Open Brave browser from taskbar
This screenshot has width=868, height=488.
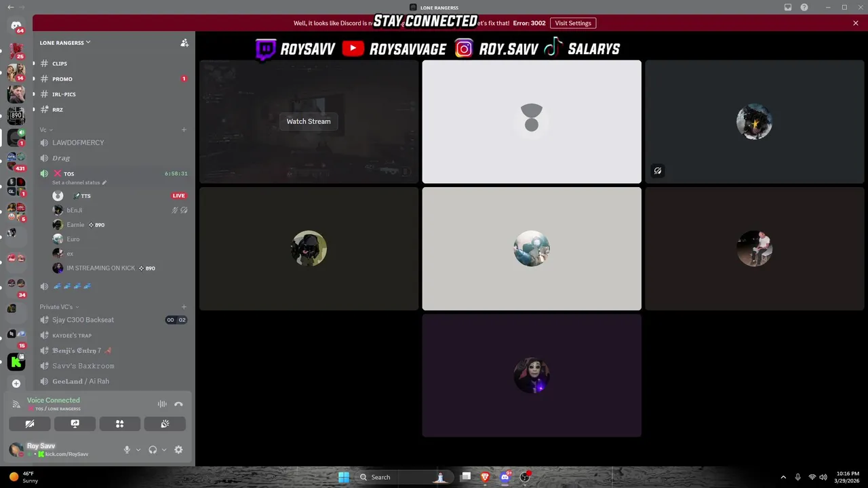[x=485, y=477]
